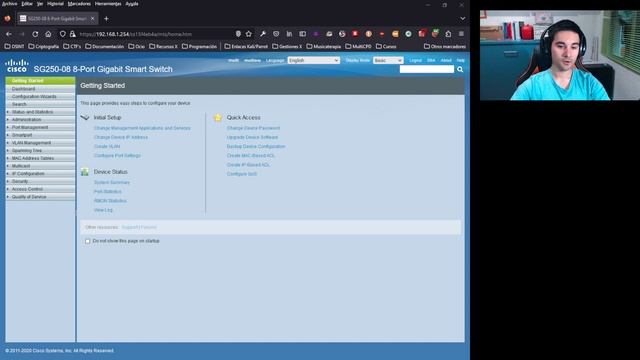The height and width of the screenshot is (360, 640).
Task: Open the Historial menu
Action: (55, 4)
